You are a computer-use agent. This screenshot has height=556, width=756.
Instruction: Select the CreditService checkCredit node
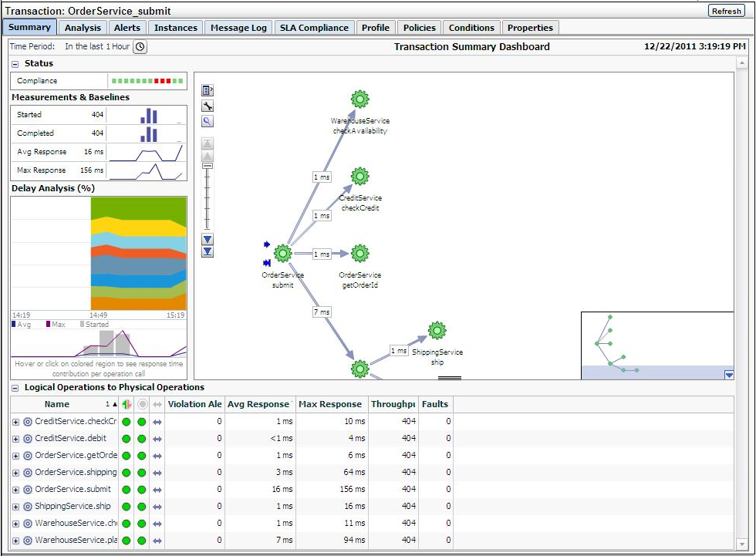coord(359,177)
